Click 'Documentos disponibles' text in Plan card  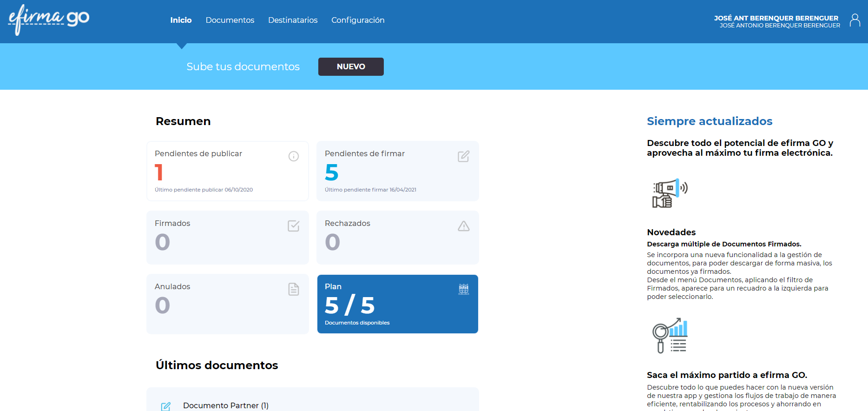click(357, 323)
